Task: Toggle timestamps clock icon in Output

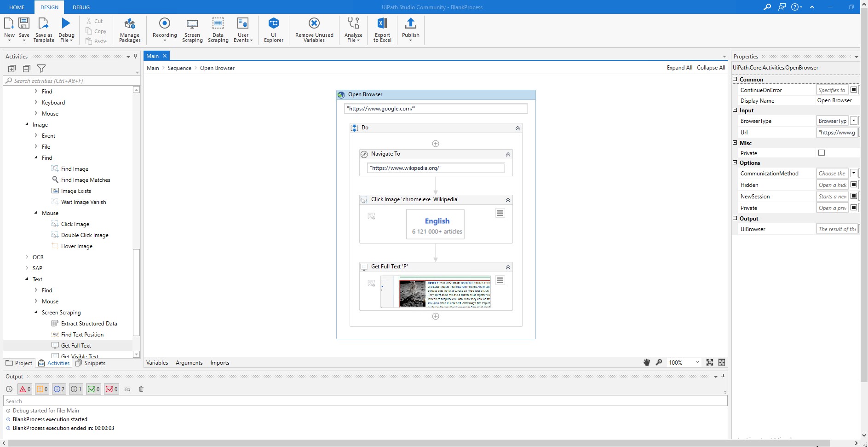Action: (x=9, y=389)
